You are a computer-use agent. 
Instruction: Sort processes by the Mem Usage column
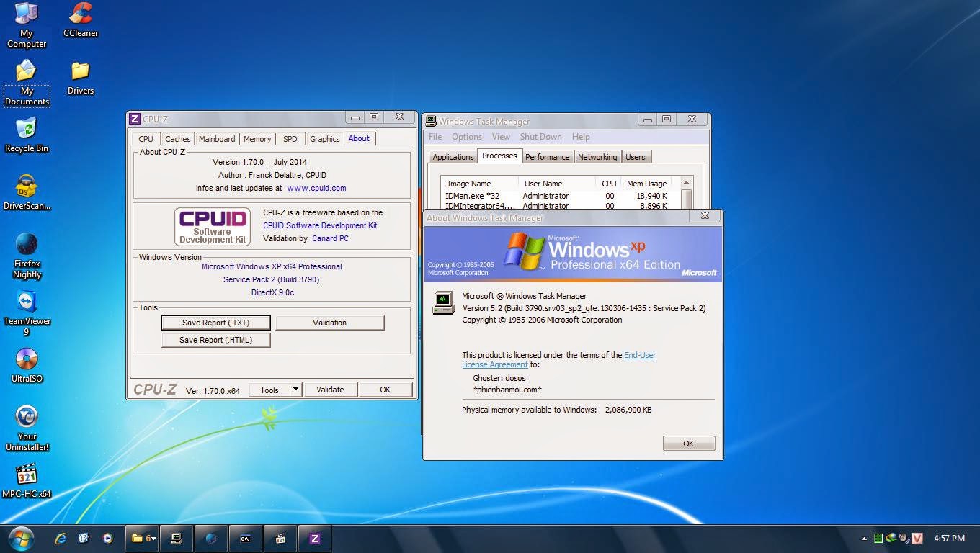646,184
